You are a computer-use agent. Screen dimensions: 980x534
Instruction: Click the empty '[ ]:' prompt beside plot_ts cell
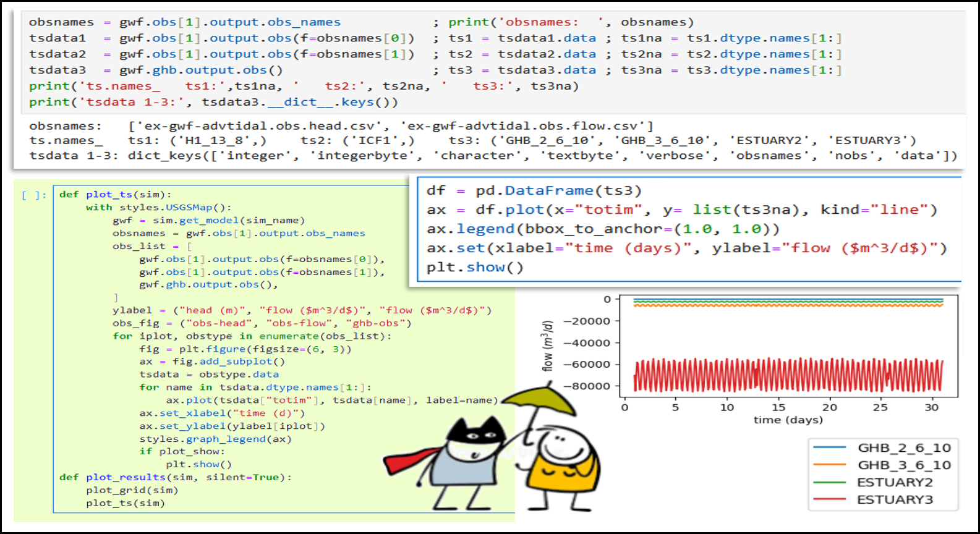pyautogui.click(x=33, y=195)
